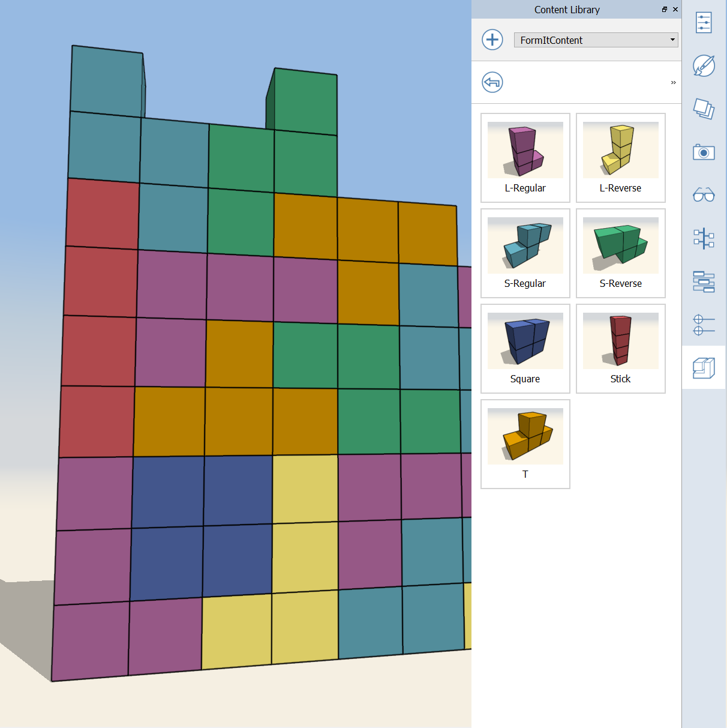Screen dimensions: 727x728
Task: Select the Square blue block
Action: click(525, 349)
